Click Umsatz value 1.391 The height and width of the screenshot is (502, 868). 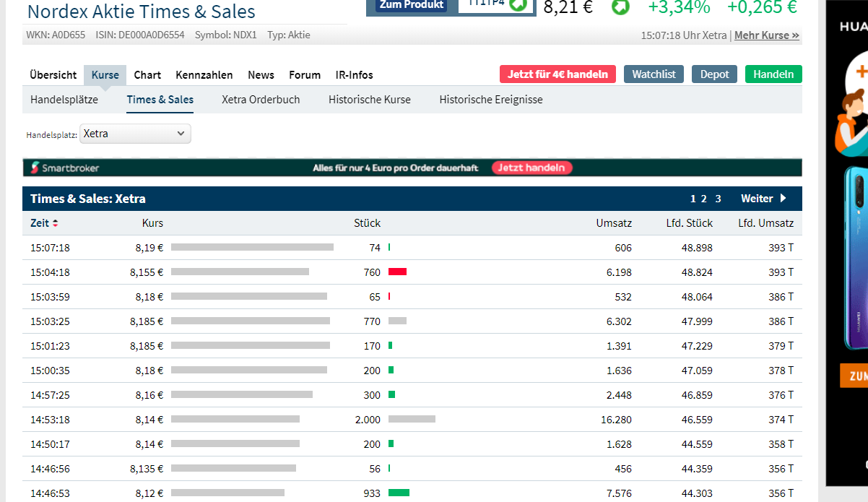pos(619,346)
